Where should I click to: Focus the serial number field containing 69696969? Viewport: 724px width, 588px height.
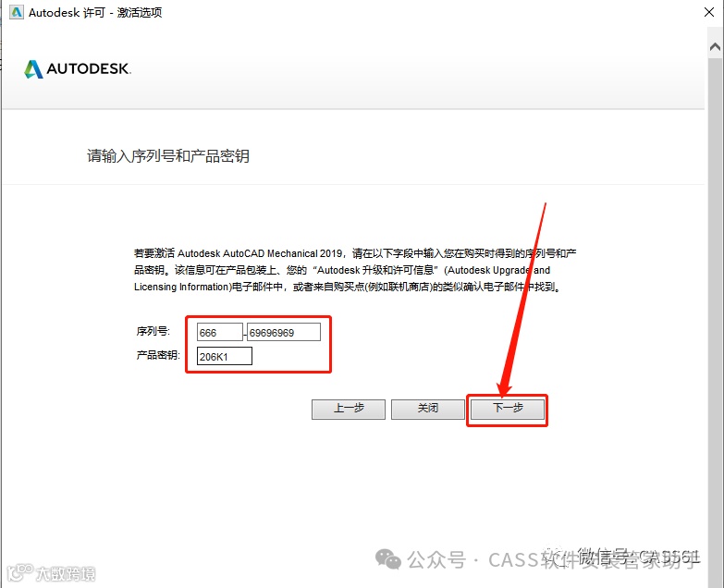[284, 332]
